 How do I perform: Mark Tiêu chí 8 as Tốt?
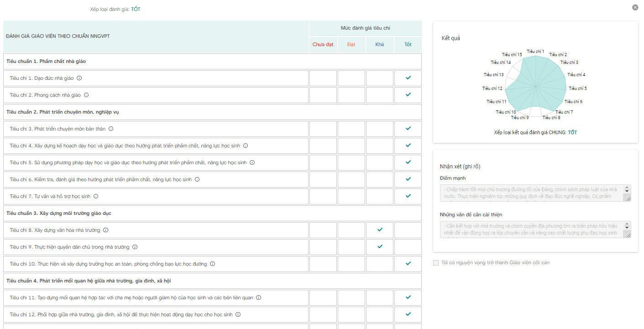408,230
